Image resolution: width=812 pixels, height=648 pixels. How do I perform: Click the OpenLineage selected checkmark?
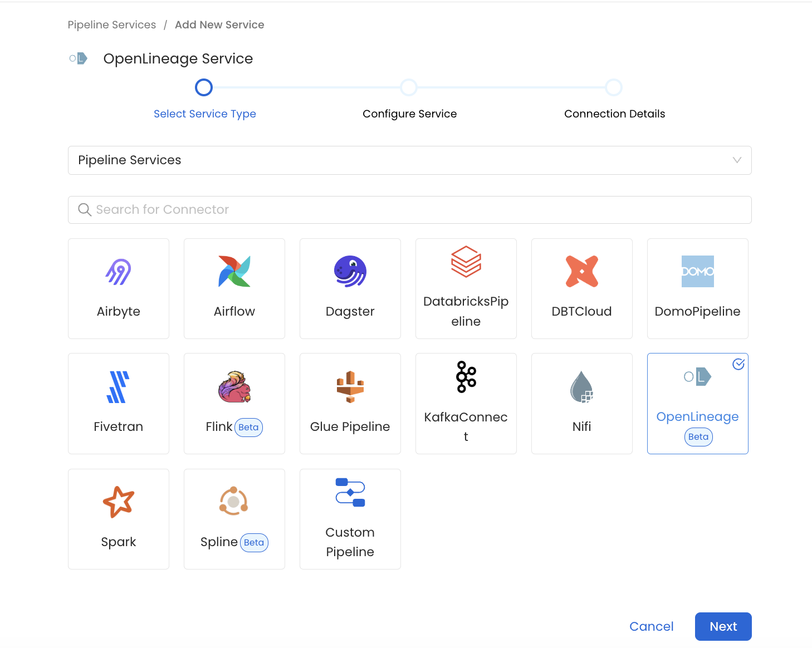[x=738, y=364]
